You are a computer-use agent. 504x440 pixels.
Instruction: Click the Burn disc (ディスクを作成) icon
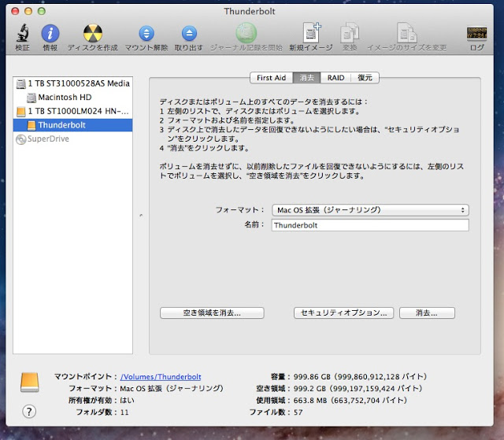(x=93, y=33)
